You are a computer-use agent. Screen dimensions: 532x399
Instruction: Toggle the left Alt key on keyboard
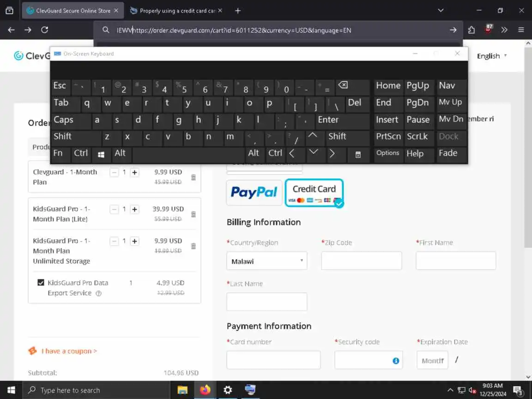[121, 154]
